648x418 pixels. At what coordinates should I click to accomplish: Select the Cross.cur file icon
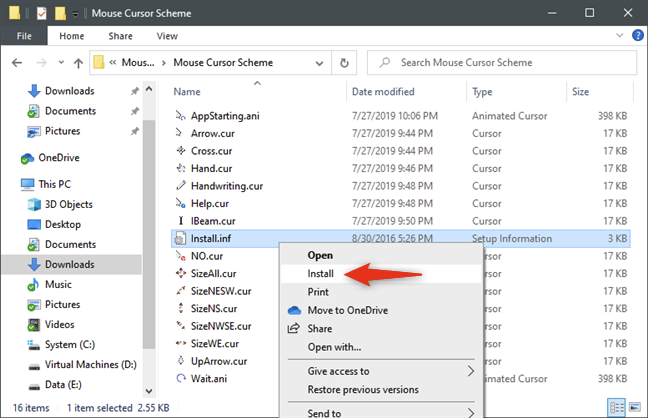coord(181,151)
